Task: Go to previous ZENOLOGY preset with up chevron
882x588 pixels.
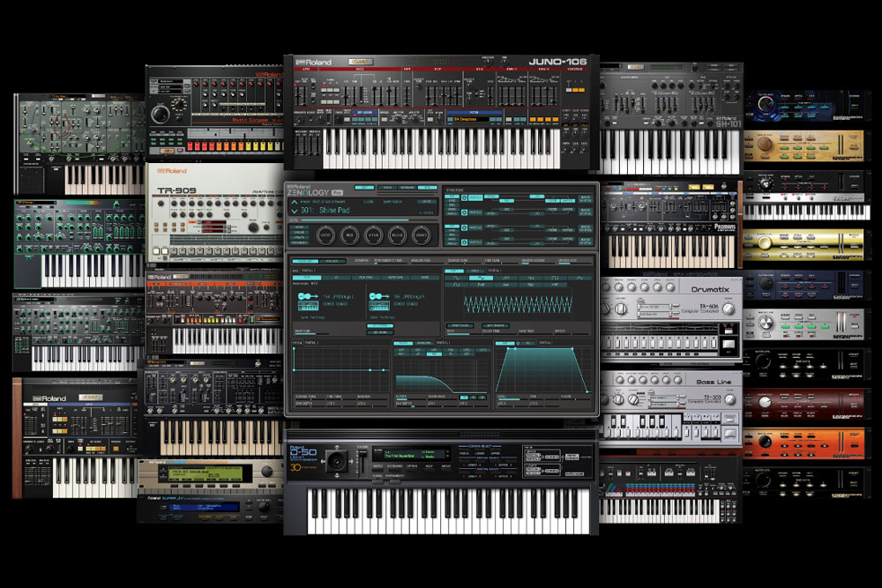Action: [x=295, y=202]
